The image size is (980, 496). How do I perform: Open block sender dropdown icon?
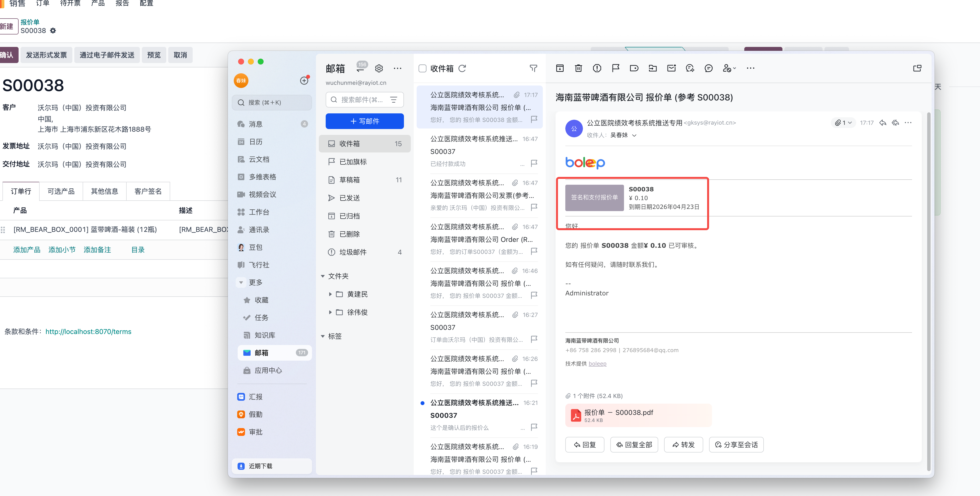[729, 68]
